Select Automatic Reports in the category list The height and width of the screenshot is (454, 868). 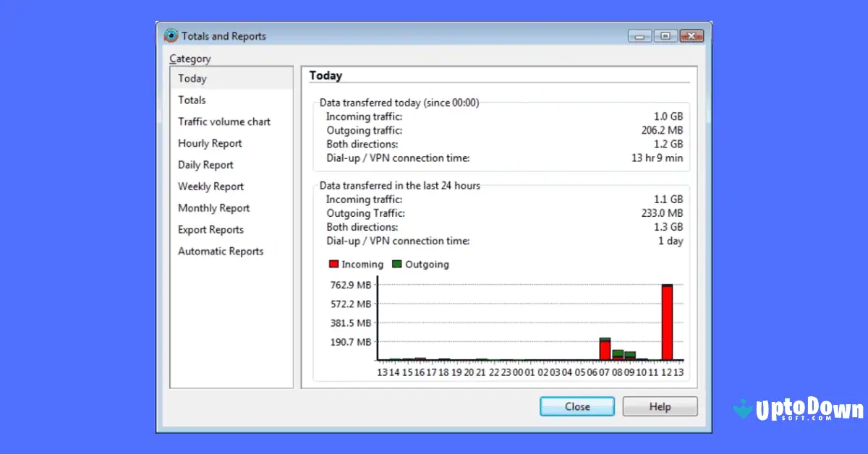pyautogui.click(x=221, y=251)
